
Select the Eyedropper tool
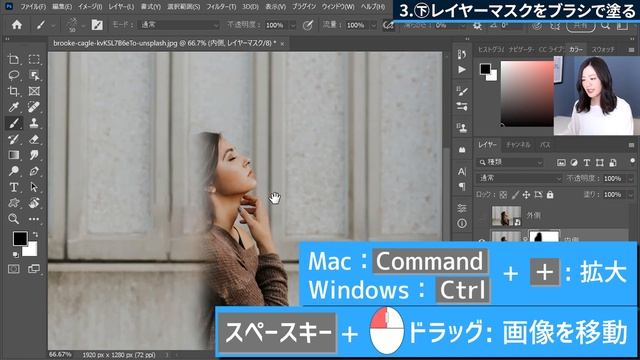pos(13,107)
